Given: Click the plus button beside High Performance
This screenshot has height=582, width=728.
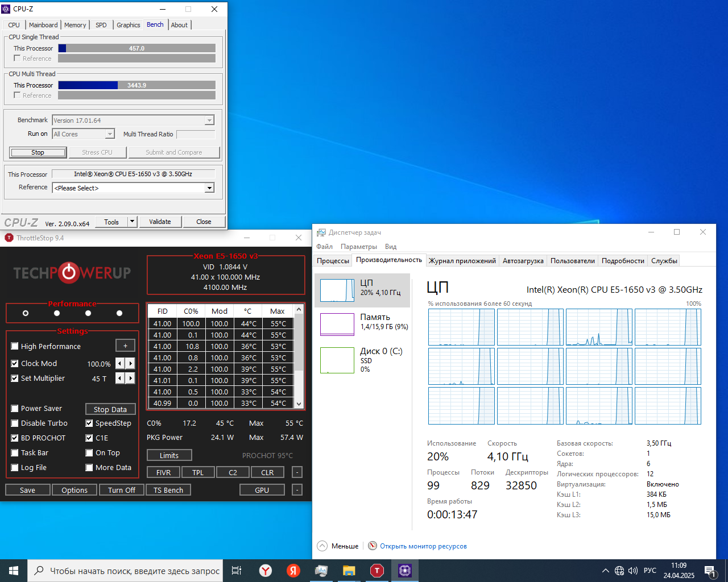Looking at the screenshot, I should click(x=125, y=346).
